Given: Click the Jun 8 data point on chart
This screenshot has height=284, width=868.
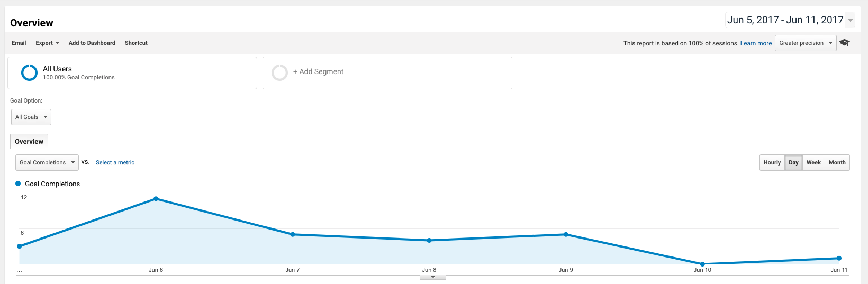Looking at the screenshot, I should click(x=429, y=240).
